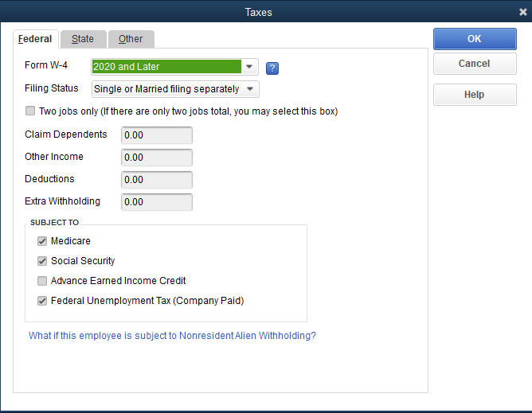Close the Taxes dialog window
This screenshot has width=532, height=413.
point(522,12)
